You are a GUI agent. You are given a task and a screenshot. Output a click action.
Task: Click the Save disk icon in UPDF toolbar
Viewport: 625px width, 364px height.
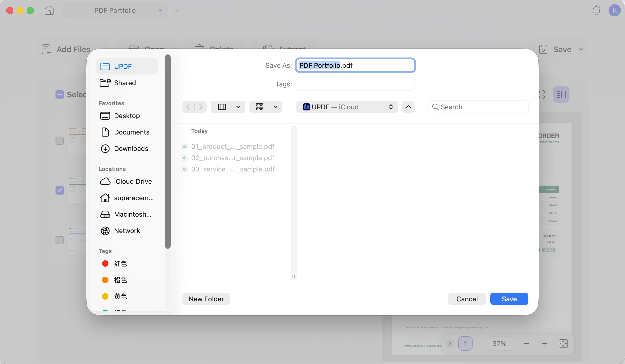(x=543, y=49)
